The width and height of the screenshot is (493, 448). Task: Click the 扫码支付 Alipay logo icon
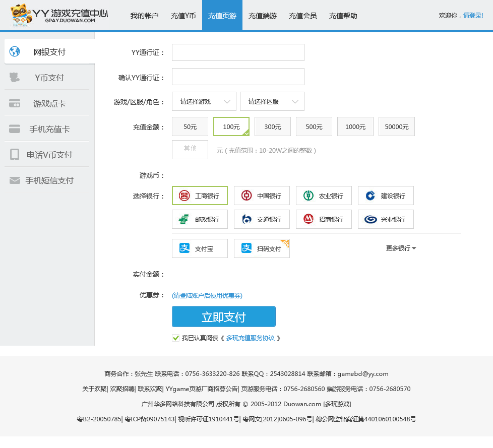coord(246,248)
